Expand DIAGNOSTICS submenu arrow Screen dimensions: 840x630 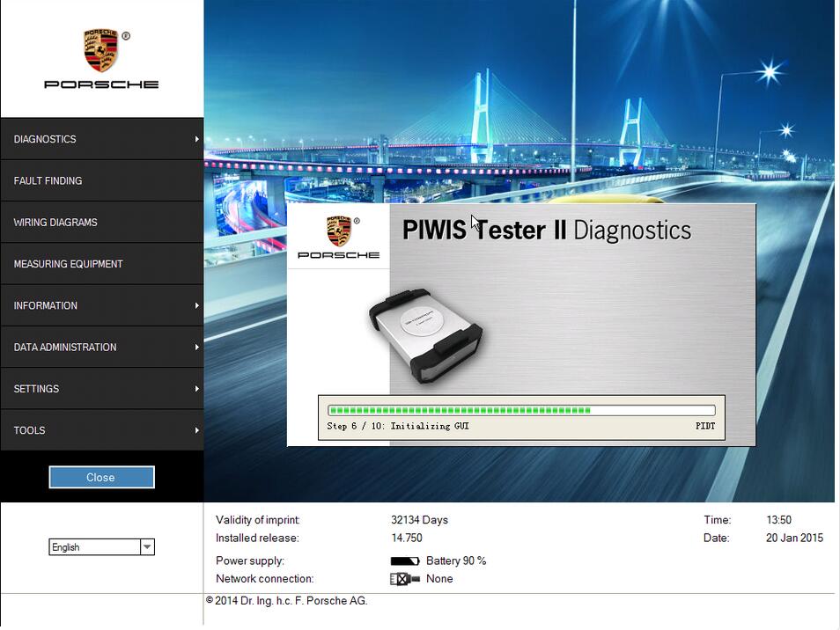click(196, 139)
